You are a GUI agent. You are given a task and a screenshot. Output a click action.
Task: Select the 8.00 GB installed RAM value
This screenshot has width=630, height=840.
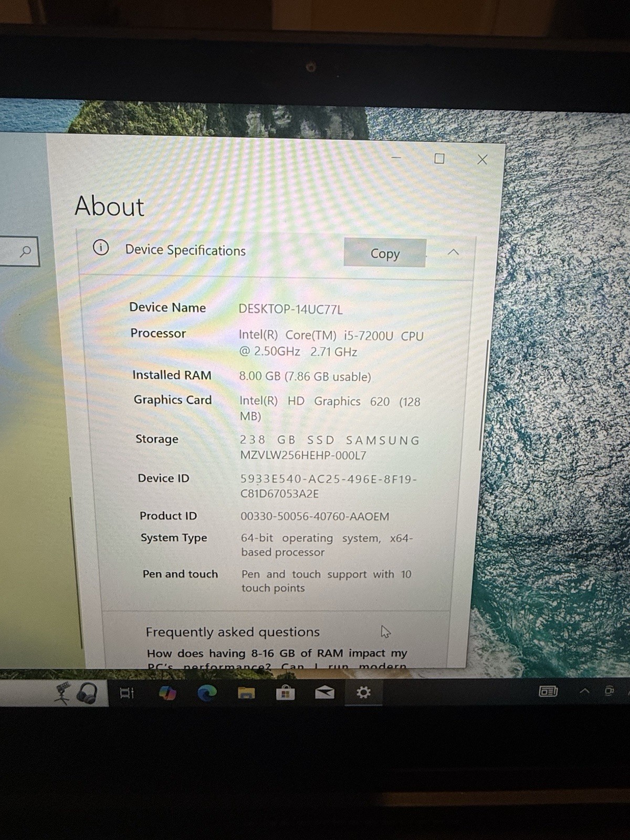[304, 376]
